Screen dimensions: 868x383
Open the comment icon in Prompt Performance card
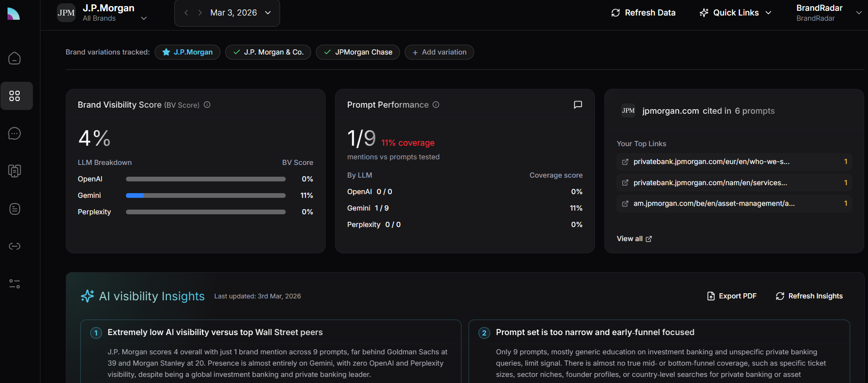(578, 105)
